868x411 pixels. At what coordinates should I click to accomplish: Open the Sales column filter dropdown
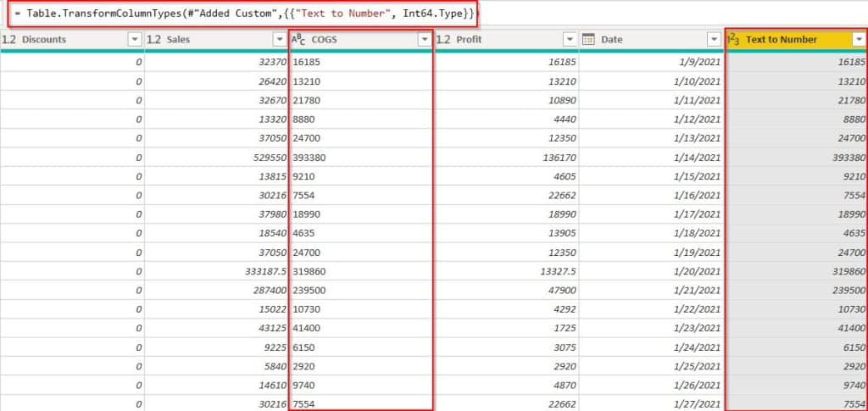[x=280, y=39]
